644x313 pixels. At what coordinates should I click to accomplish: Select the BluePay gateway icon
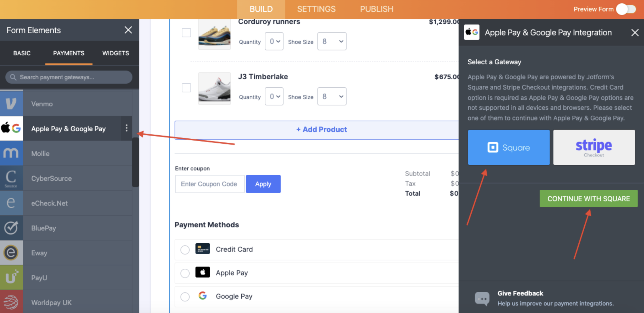point(11,228)
